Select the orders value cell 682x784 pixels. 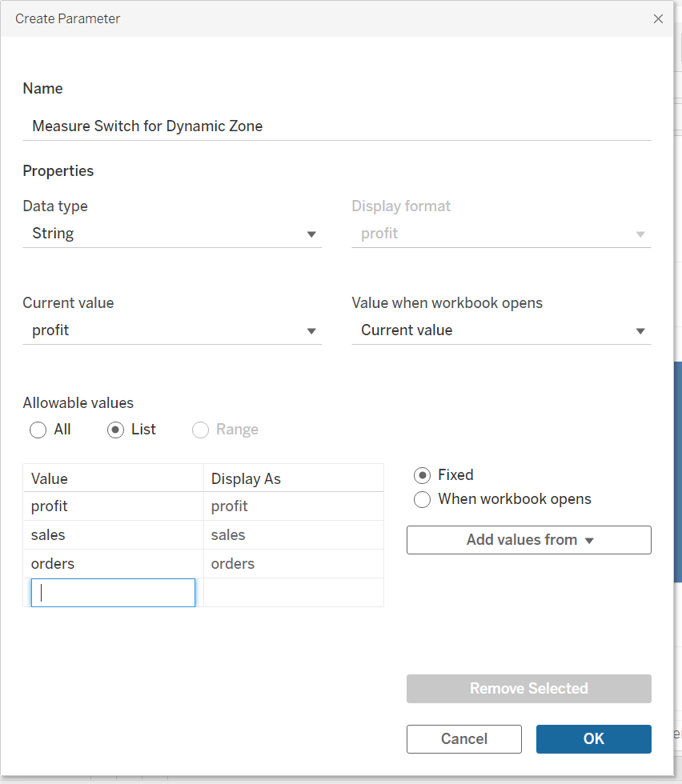click(113, 564)
